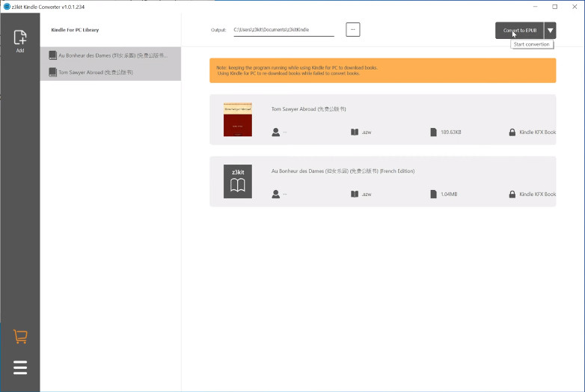This screenshot has width=585, height=392.
Task: Expand the output format dropdown arrow
Action: 550,31
